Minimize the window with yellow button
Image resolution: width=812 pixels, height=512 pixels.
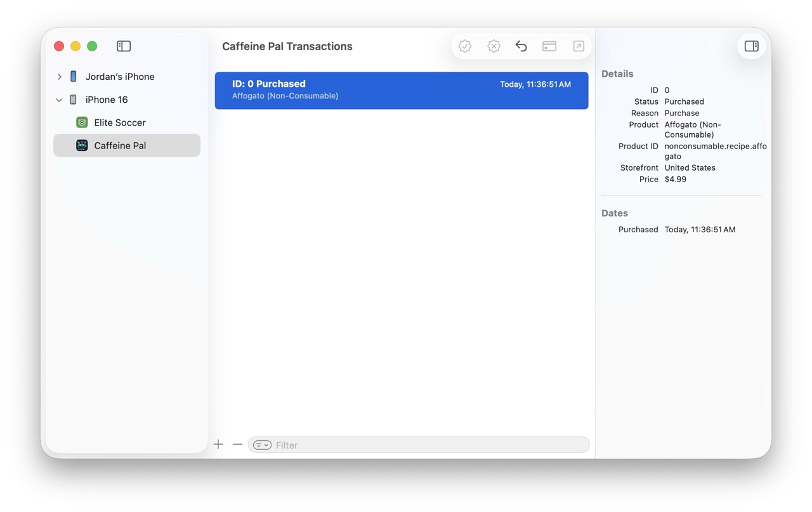(x=75, y=46)
